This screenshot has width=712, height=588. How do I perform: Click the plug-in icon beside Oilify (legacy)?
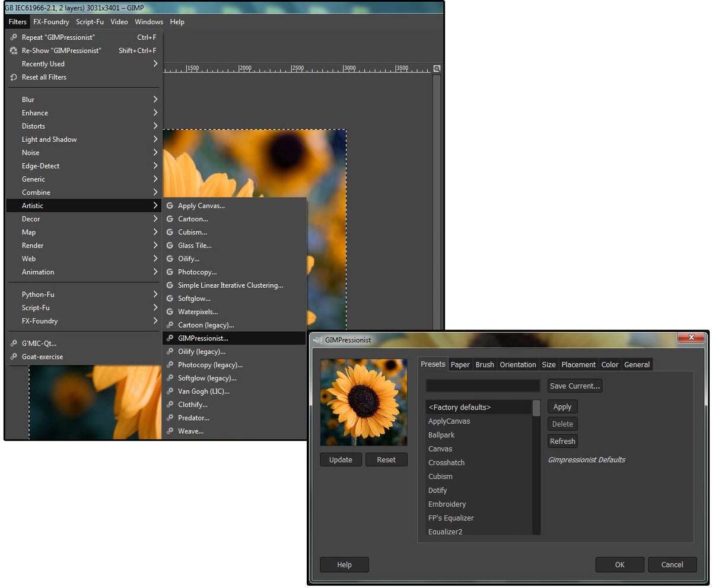[170, 351]
